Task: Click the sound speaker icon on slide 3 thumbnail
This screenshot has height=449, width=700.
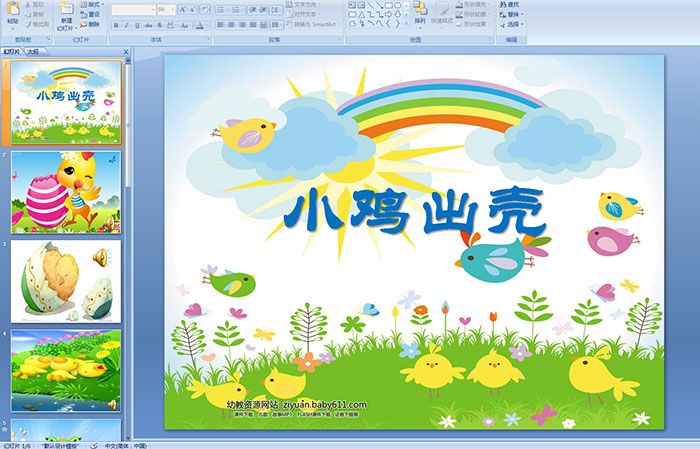Action: (101, 258)
